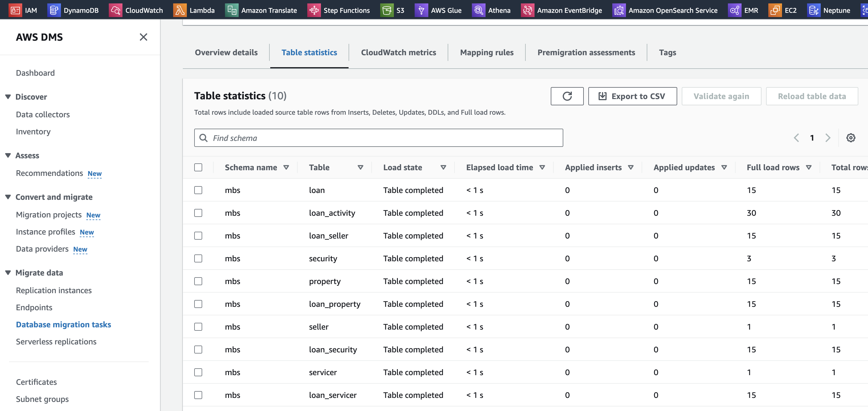Switch to the CloudWatch metrics tab
Image resolution: width=868 pixels, height=411 pixels.
[x=398, y=53]
